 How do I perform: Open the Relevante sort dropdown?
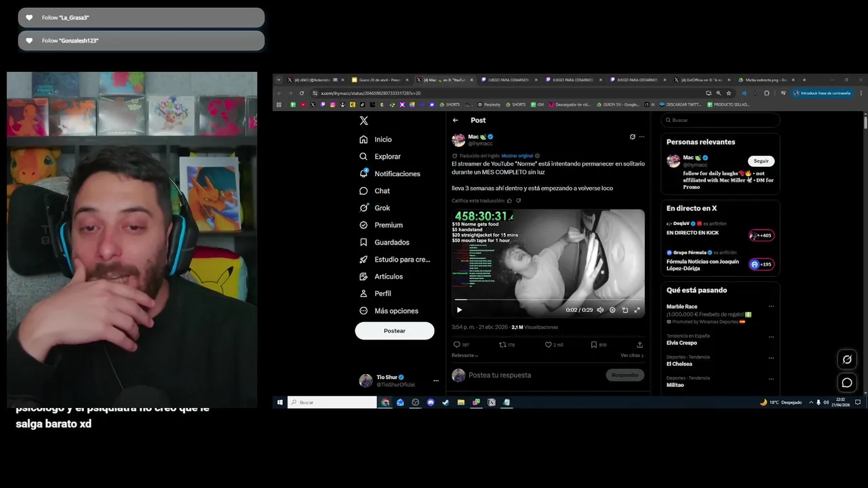(465, 355)
